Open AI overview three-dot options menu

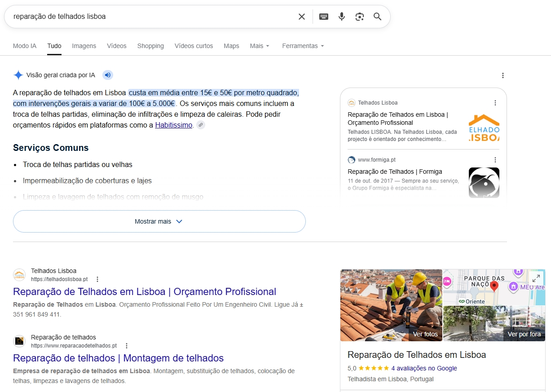pyautogui.click(x=503, y=75)
